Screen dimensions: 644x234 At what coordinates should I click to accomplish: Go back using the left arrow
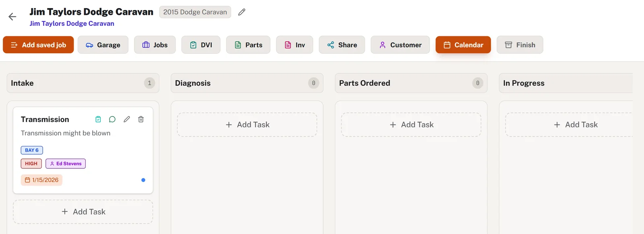pyautogui.click(x=12, y=17)
